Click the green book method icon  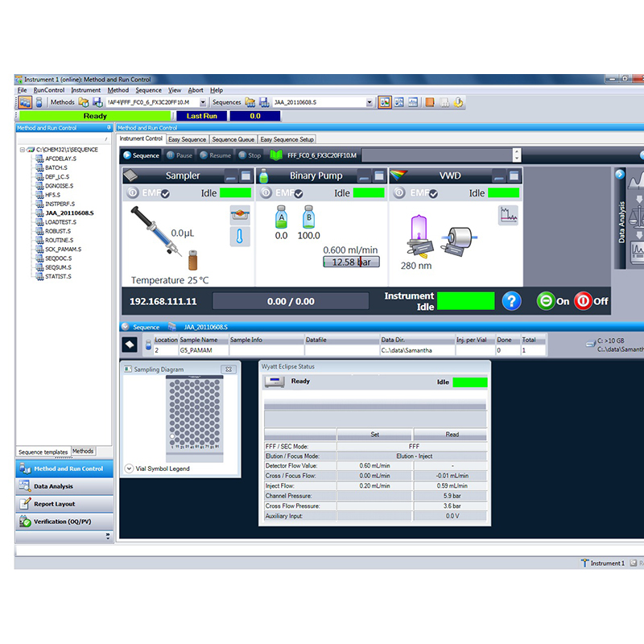[276, 155]
